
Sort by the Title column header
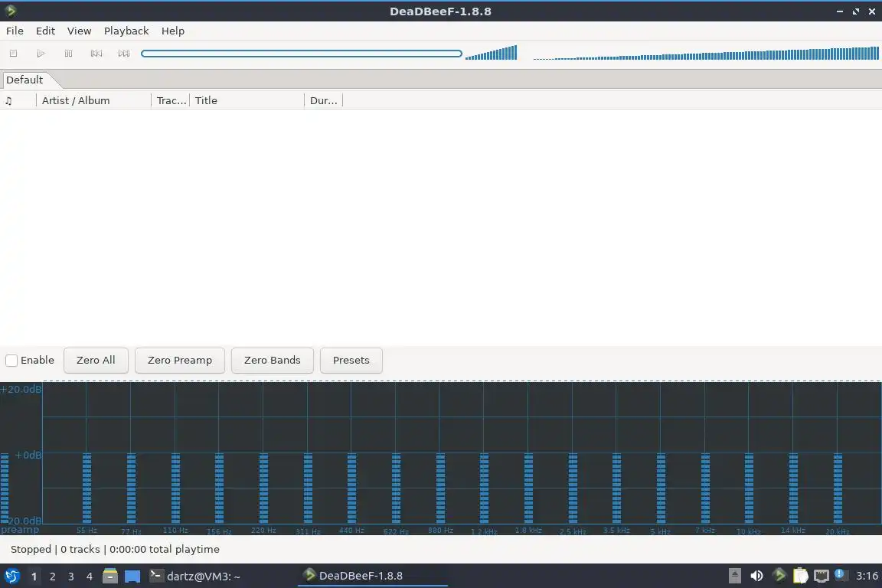tap(247, 101)
